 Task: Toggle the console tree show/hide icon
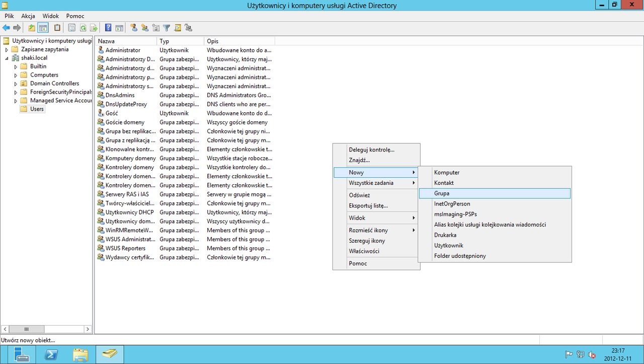tap(43, 28)
